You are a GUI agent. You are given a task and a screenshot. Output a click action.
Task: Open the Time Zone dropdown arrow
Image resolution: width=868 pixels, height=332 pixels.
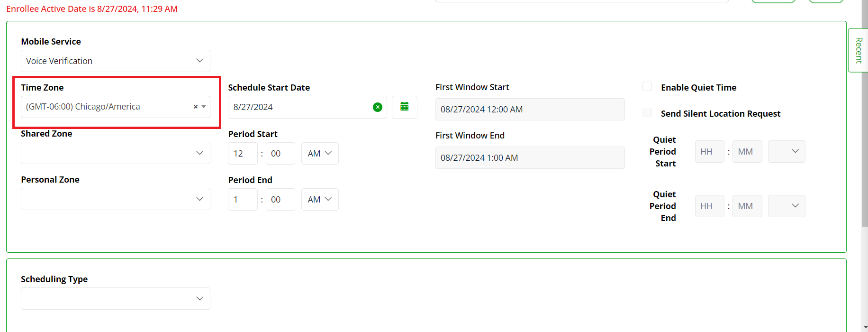click(204, 107)
